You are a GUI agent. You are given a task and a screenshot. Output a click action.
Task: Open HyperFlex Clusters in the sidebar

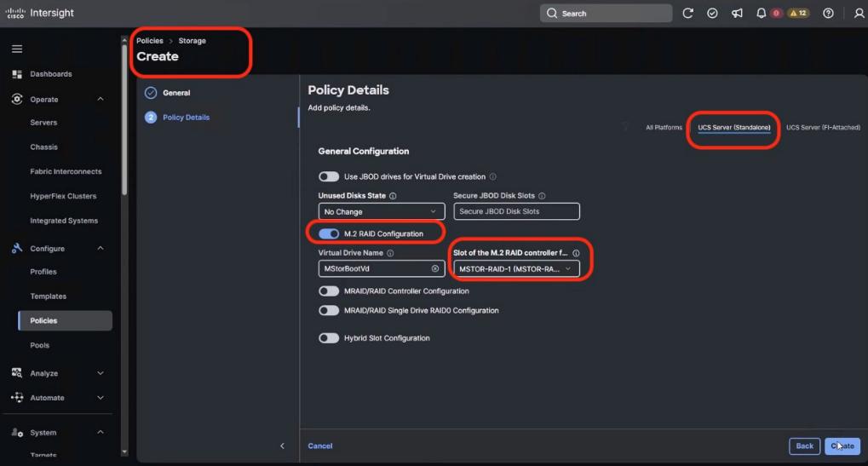(63, 196)
